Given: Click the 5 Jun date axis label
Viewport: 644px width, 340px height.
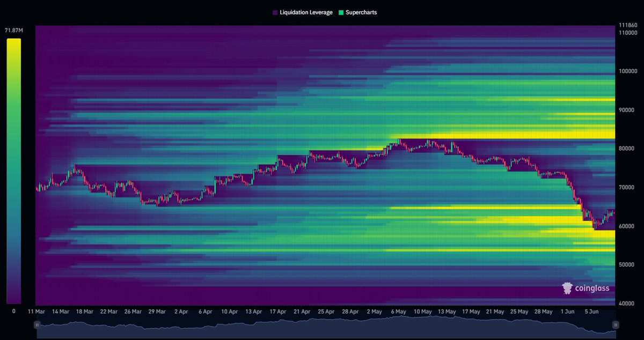Looking at the screenshot, I should click(x=591, y=311).
